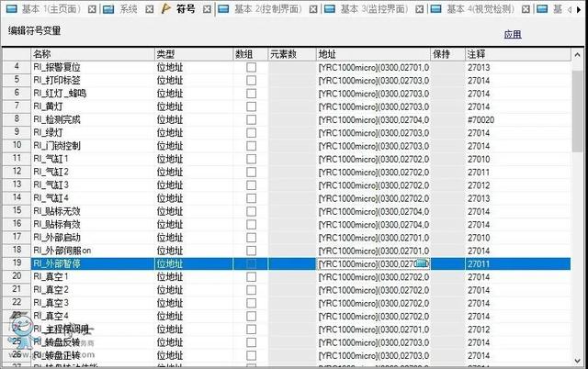The height and width of the screenshot is (369, 588).
Task: Click the RI_外部伺服on name cell
Action: [x=93, y=251]
